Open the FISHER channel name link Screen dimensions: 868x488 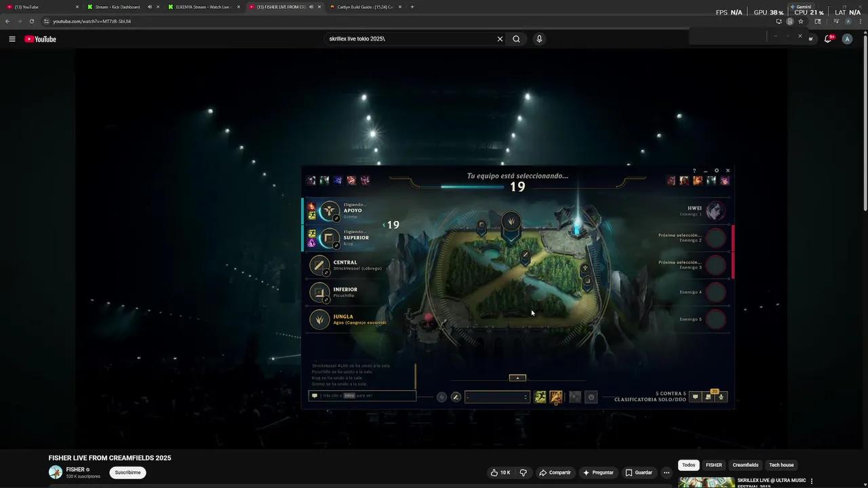click(75, 470)
